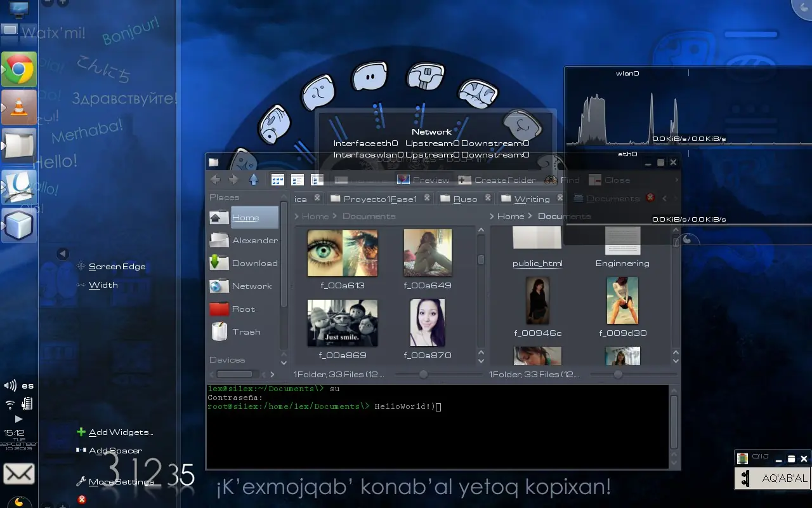Open VLC media player launcher
This screenshot has height=508, width=812.
[x=19, y=107]
